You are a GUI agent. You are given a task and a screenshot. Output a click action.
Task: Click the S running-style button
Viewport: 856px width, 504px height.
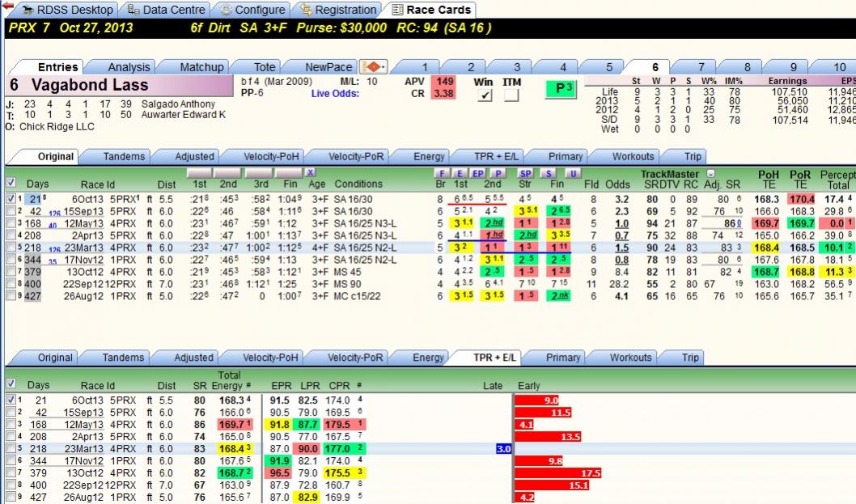click(x=548, y=173)
